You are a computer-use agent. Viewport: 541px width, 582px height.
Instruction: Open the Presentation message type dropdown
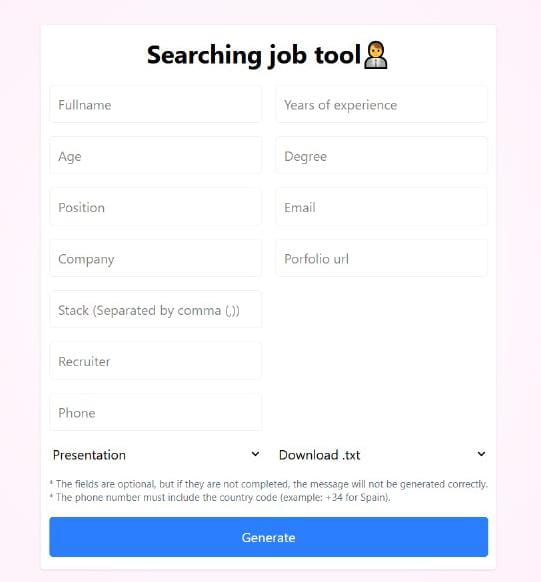(x=156, y=455)
